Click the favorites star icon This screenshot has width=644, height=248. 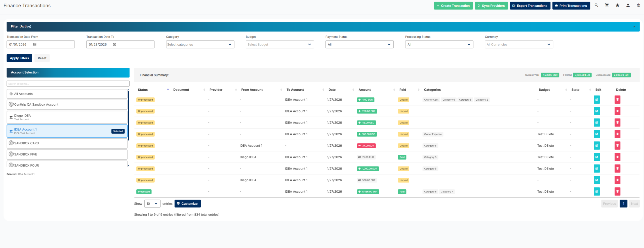(617, 5)
